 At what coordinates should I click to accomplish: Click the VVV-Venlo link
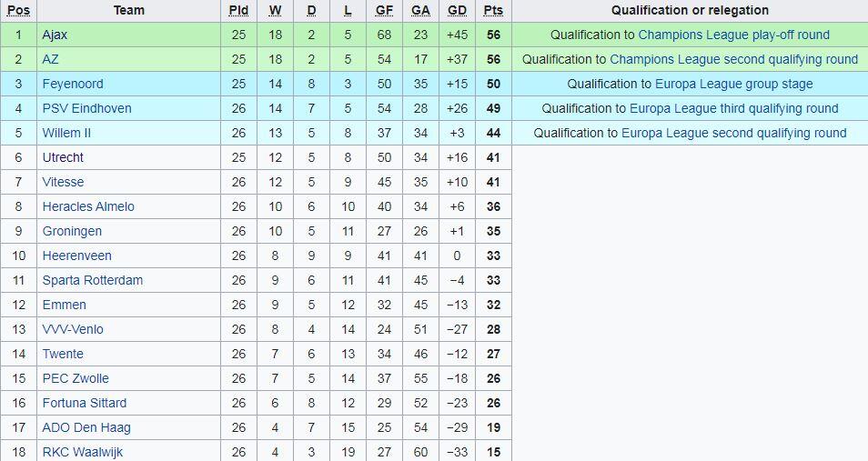coord(73,329)
